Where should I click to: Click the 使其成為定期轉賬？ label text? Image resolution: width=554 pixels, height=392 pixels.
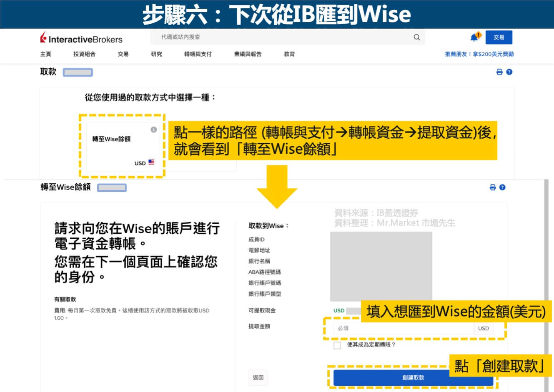pyautogui.click(x=371, y=345)
